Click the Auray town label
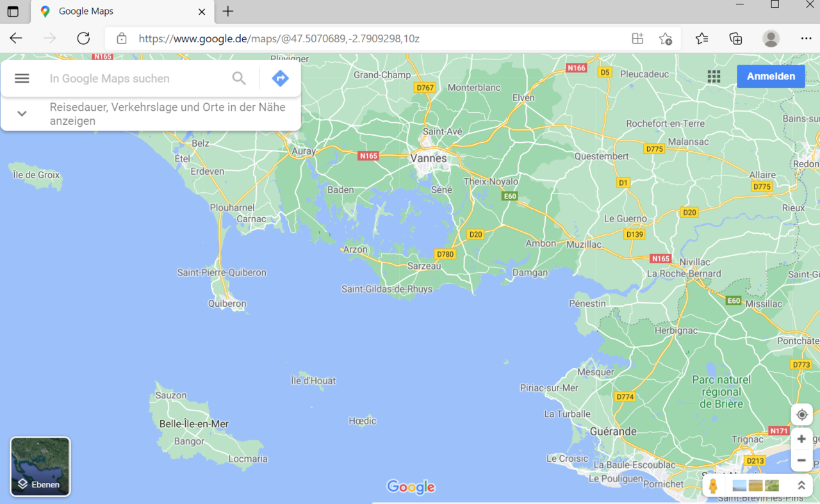The height and width of the screenshot is (504, 820). tap(304, 152)
